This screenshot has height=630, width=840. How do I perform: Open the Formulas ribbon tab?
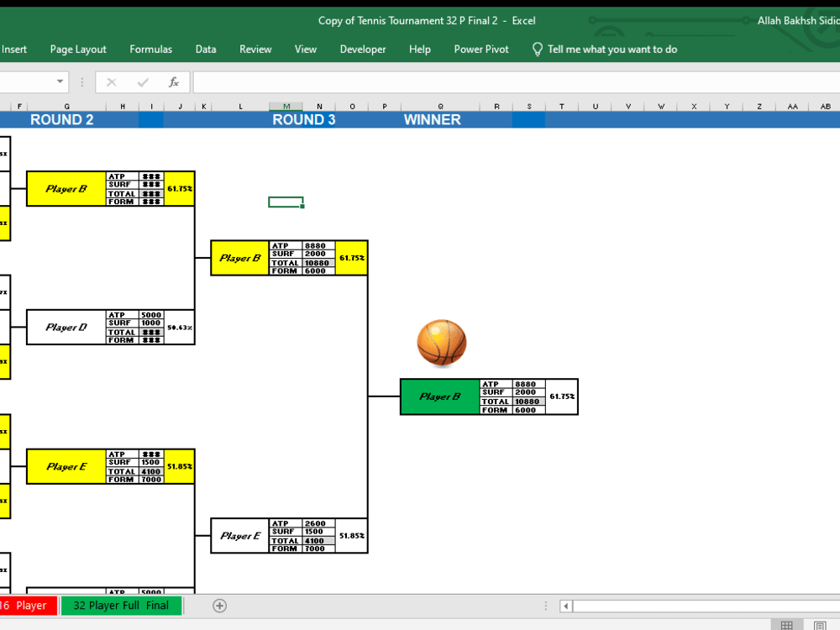click(x=150, y=49)
